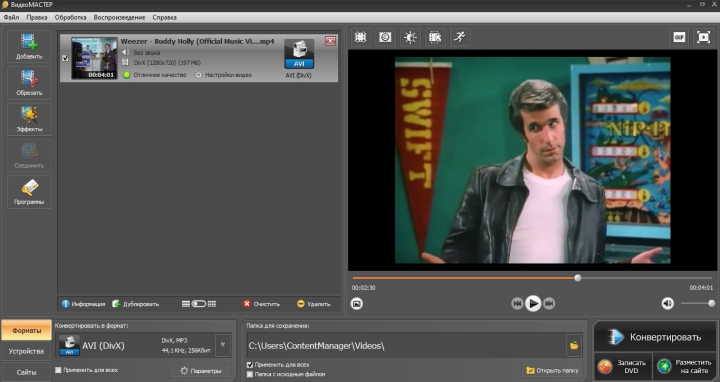Open the Параметры settings button
The height and width of the screenshot is (382, 720).
coord(201,371)
